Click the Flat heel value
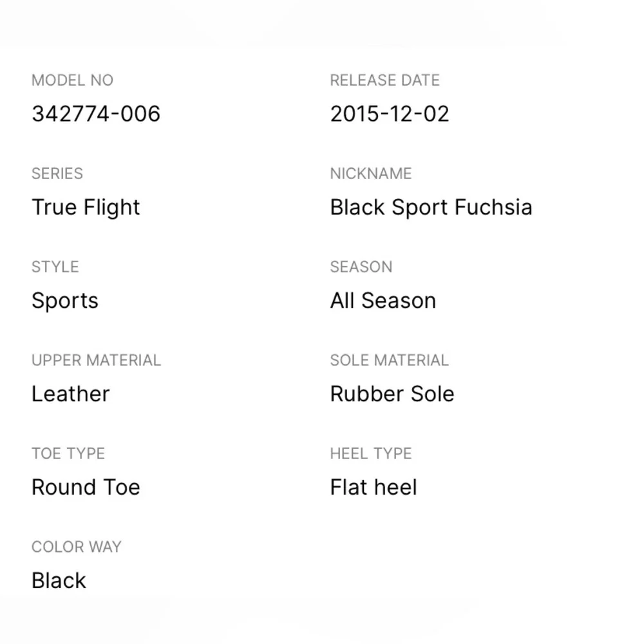 click(x=374, y=488)
